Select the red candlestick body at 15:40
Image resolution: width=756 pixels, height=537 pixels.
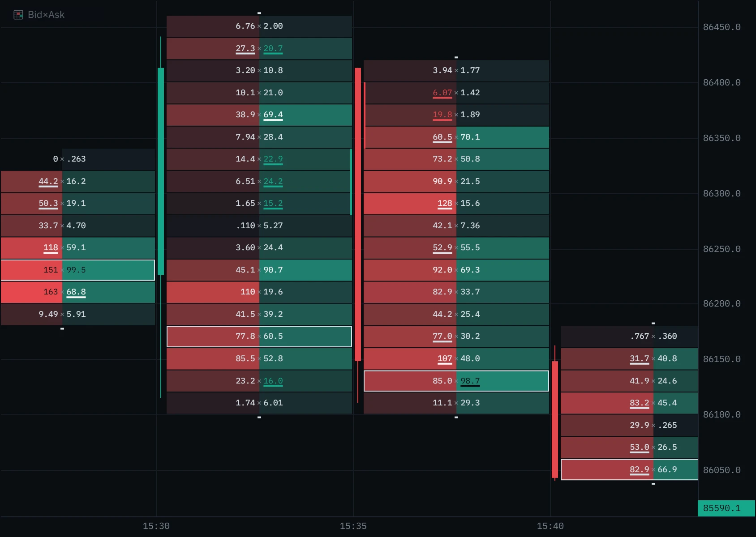point(555,420)
